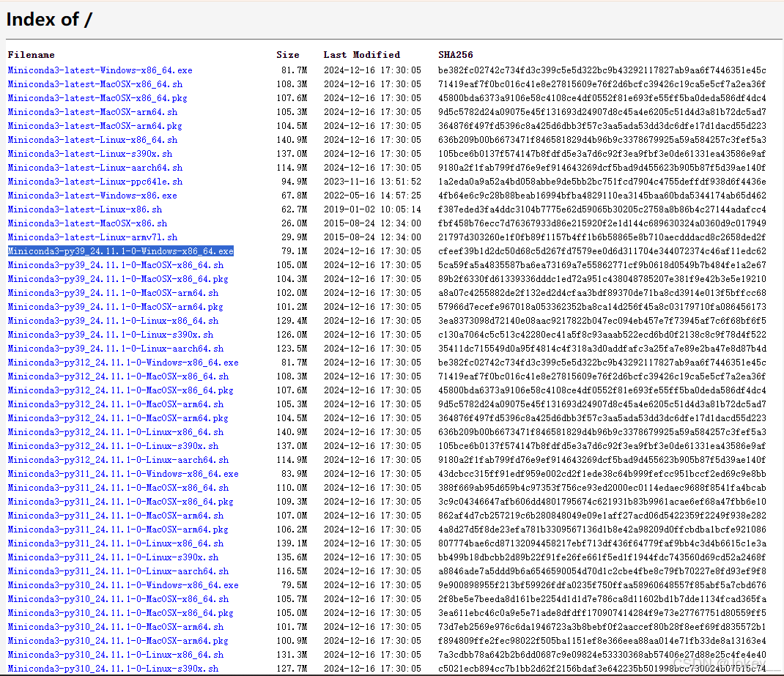Open Miniconda3-py310_24.11.1-0-MacOSX-x86_64.pkg link
784x676 pixels.
coord(120,613)
